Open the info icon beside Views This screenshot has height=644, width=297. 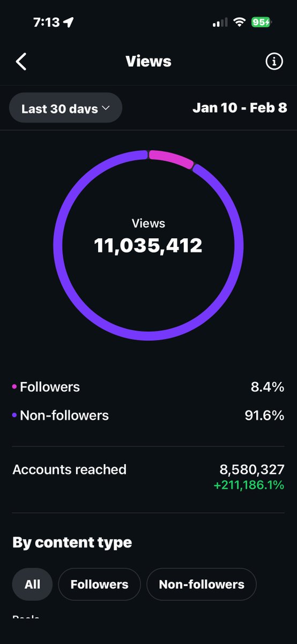pyautogui.click(x=274, y=62)
